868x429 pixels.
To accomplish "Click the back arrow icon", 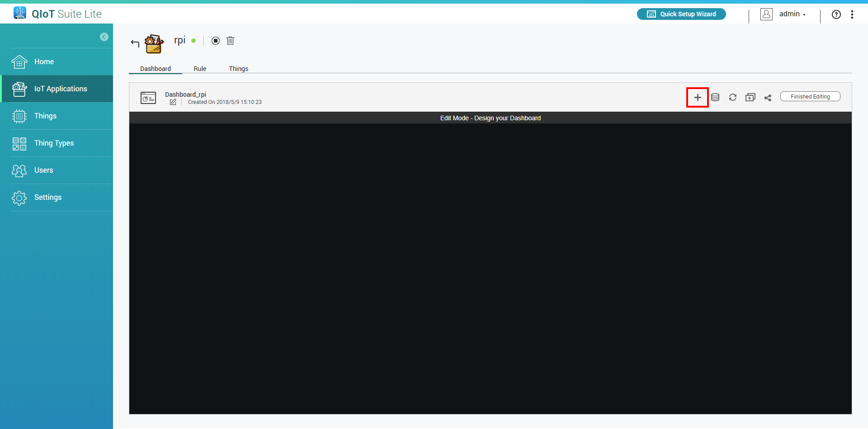I will (135, 43).
